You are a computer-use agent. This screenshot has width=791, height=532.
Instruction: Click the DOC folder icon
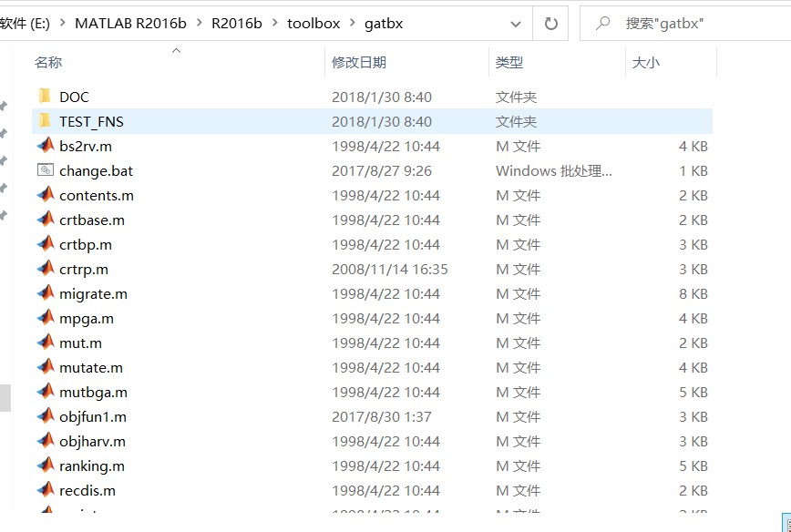(x=45, y=96)
